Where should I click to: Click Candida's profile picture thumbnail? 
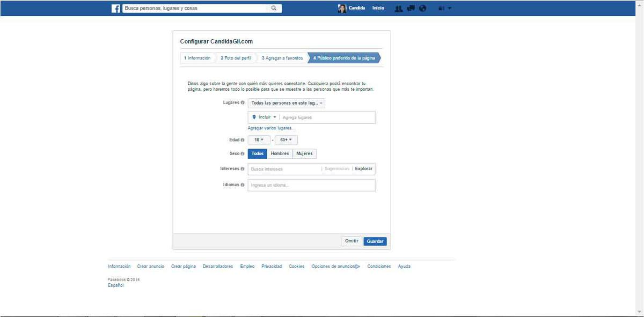click(x=342, y=9)
